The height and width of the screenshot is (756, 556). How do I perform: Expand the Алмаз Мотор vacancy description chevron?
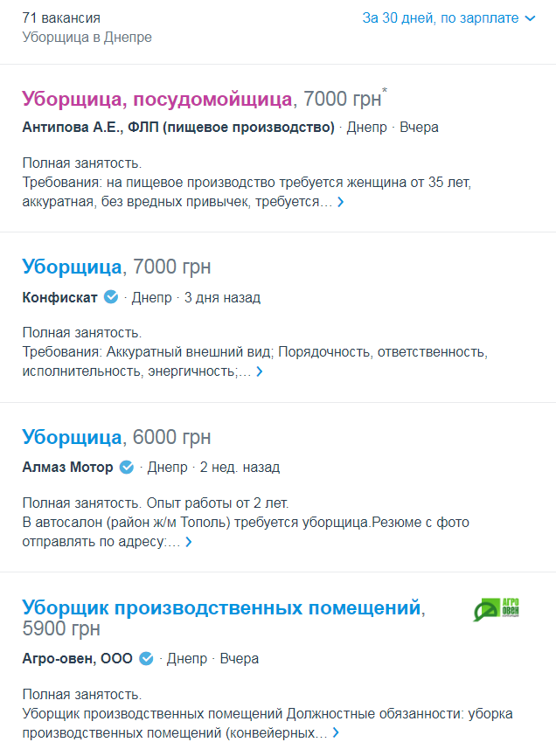(188, 542)
